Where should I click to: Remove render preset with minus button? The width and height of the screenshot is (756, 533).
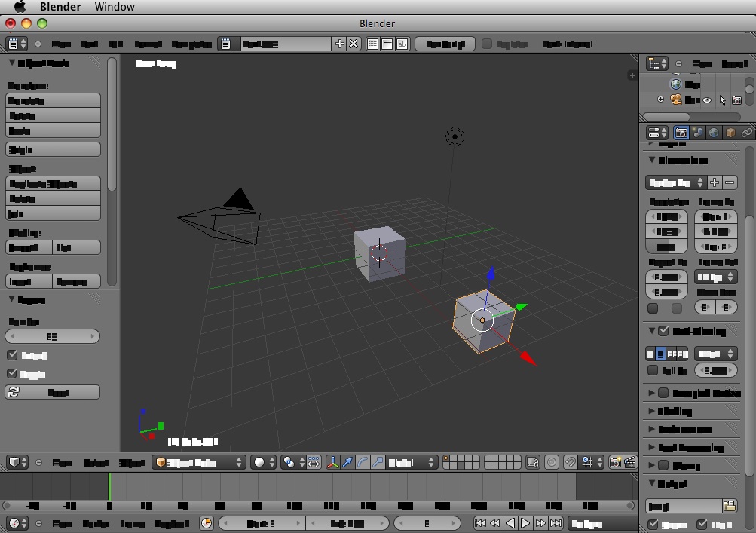click(730, 182)
